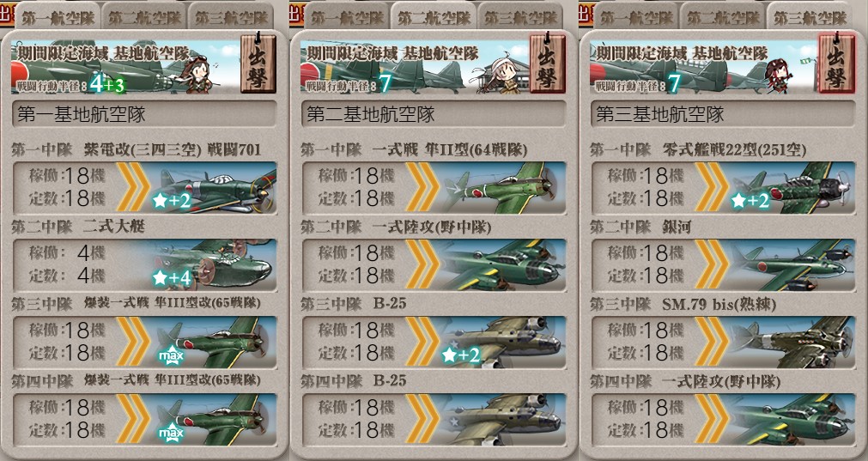
Task: Click the 第三基地航空隊 name field
Action: [723, 114]
